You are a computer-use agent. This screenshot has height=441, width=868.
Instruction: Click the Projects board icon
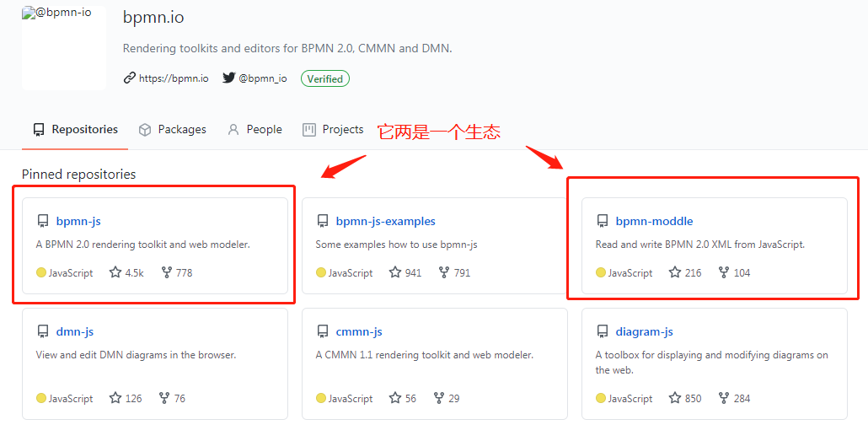click(x=309, y=130)
